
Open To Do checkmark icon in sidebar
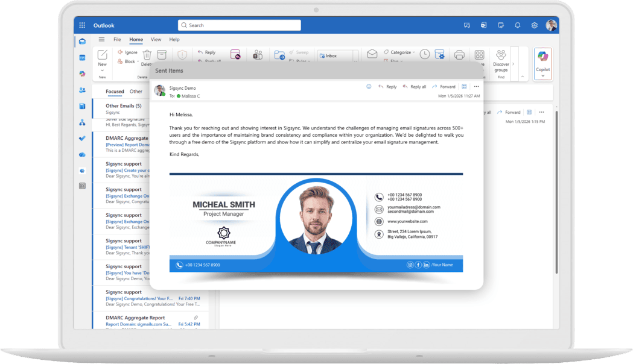[82, 138]
